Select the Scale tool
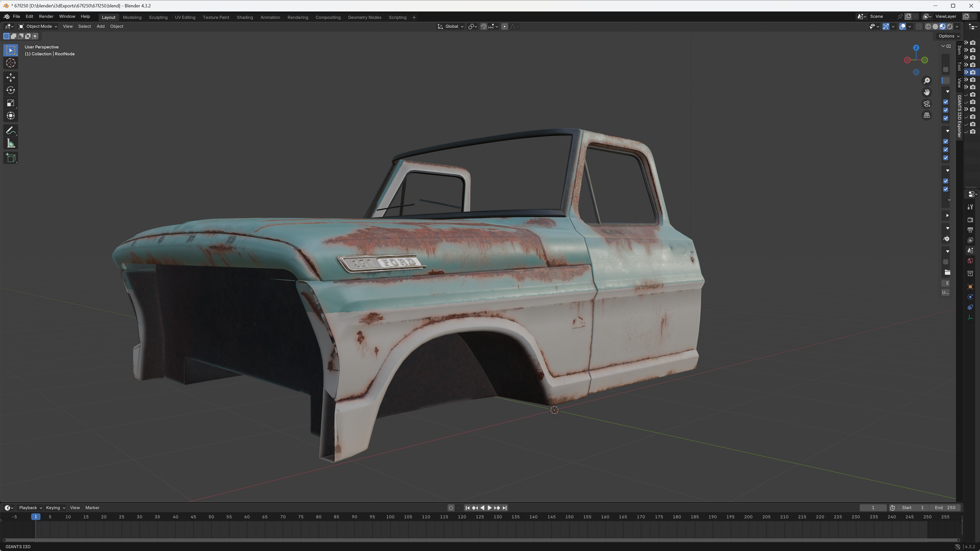Screen dimensions: 980x551 11,103
